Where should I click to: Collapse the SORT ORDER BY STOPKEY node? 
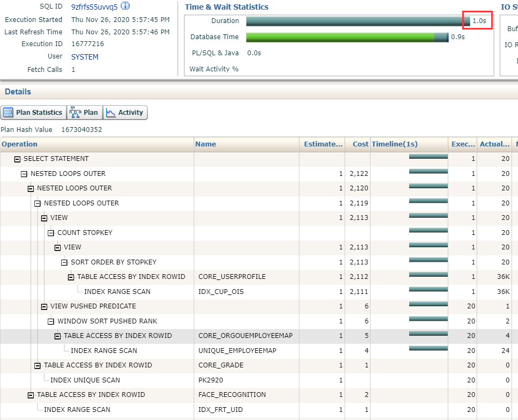pyautogui.click(x=64, y=262)
